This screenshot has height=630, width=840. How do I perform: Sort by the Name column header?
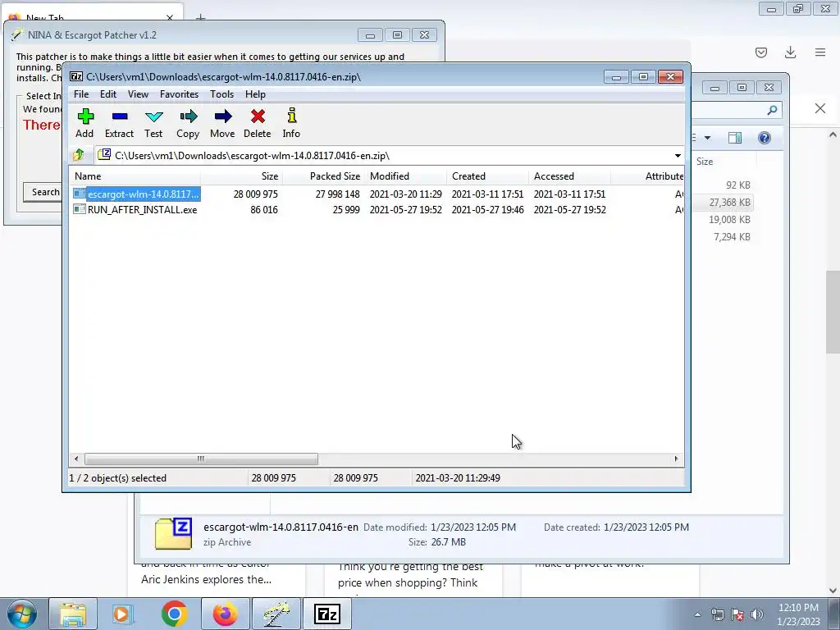[135, 176]
